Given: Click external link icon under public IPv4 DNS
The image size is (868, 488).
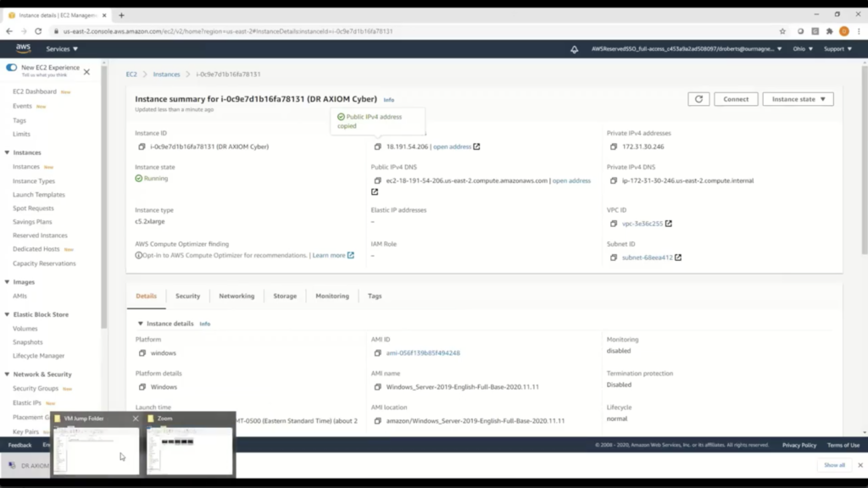Looking at the screenshot, I should (375, 192).
